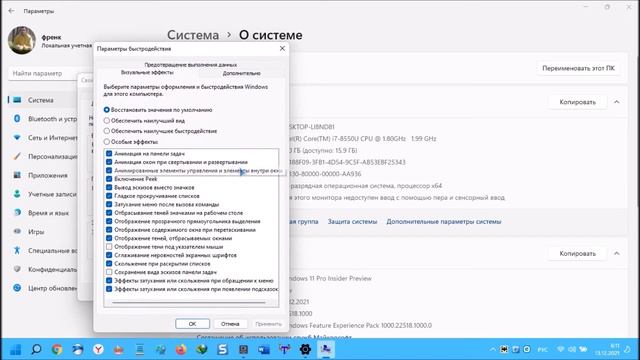
Task: Click Система in breadcrumb
Action: coord(193,35)
